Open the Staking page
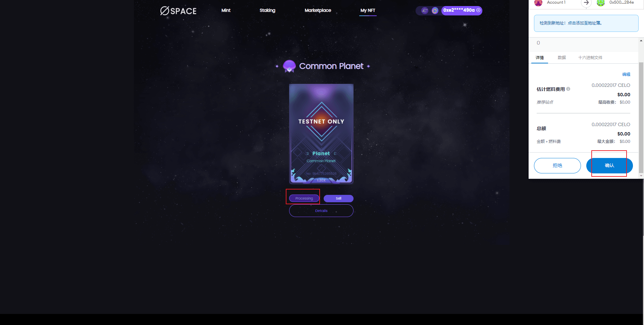644x325 pixels. click(x=267, y=10)
